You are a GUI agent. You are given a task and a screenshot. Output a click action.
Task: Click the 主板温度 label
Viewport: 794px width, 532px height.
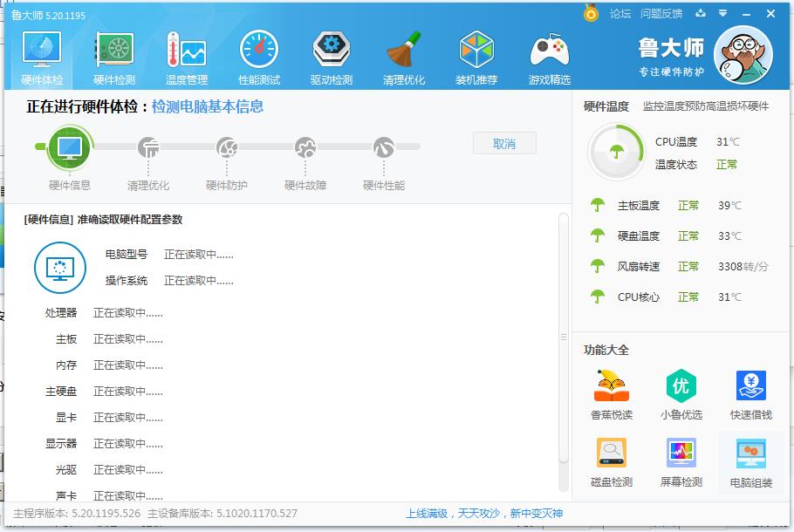point(639,206)
